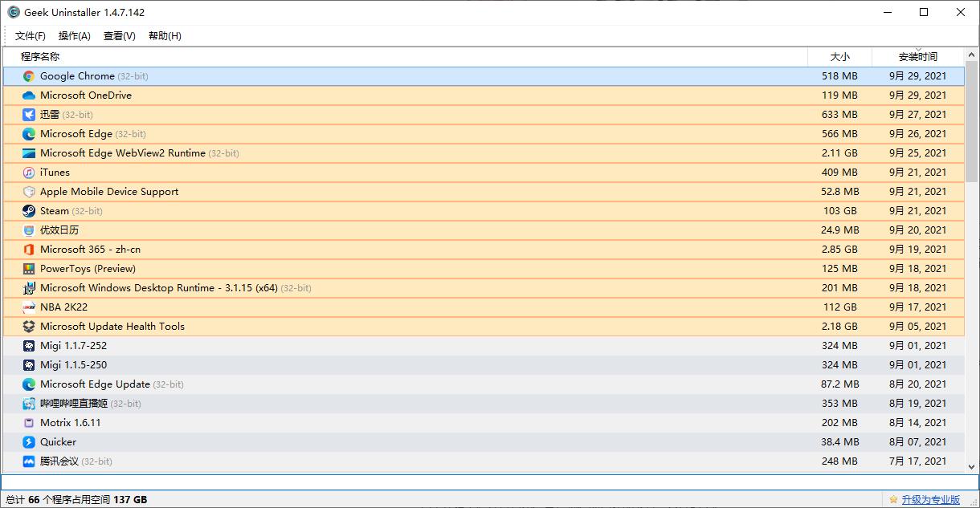
Task: Click the Microsoft OneDrive cloud icon
Action: click(x=29, y=96)
